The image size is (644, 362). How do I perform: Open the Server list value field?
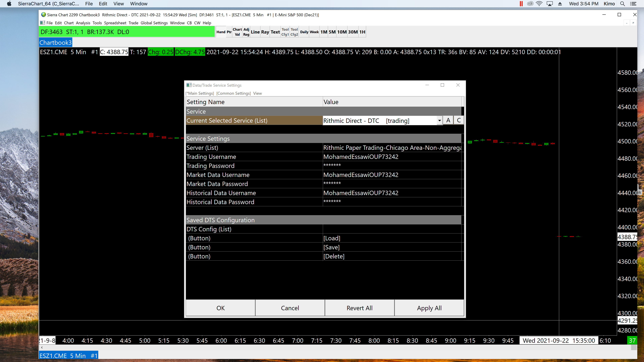(x=392, y=148)
